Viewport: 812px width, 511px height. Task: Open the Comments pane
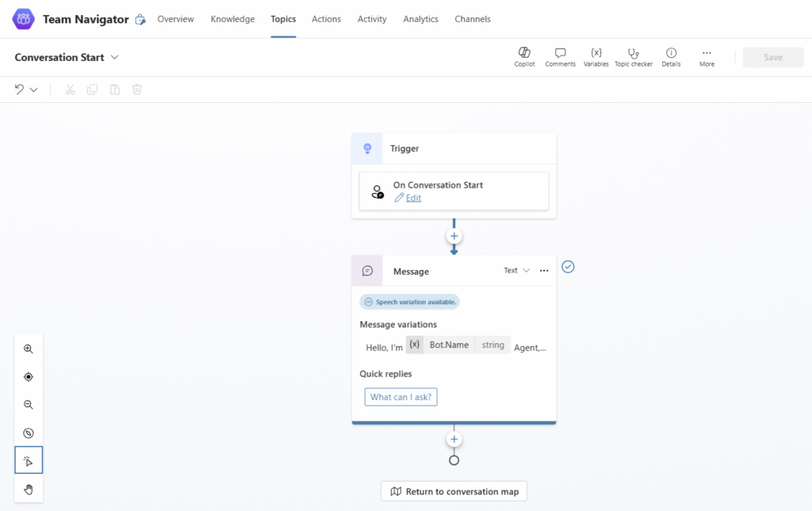click(x=560, y=57)
